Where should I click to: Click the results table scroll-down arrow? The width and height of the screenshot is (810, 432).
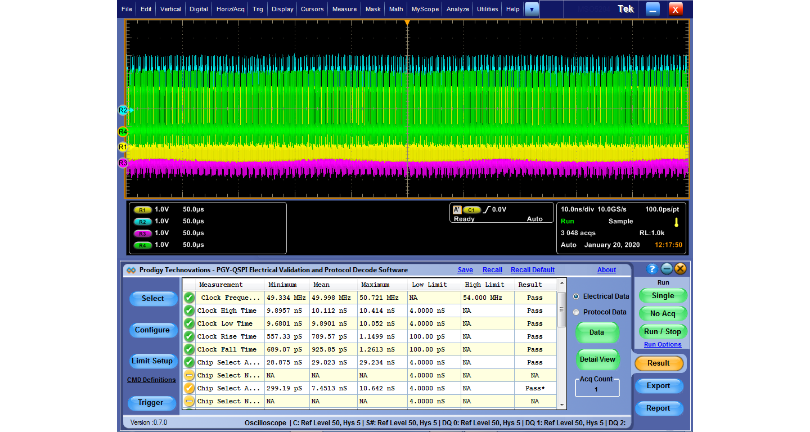coord(562,405)
